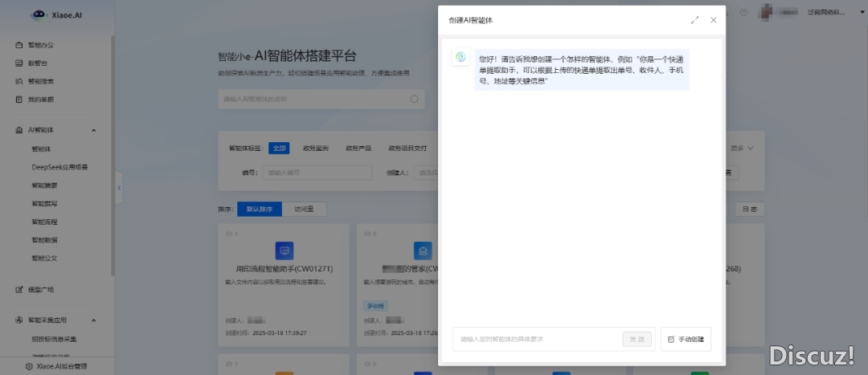Open DeepSeek应用场景 in the sidebar
This screenshot has width=868, height=375.
click(x=59, y=167)
